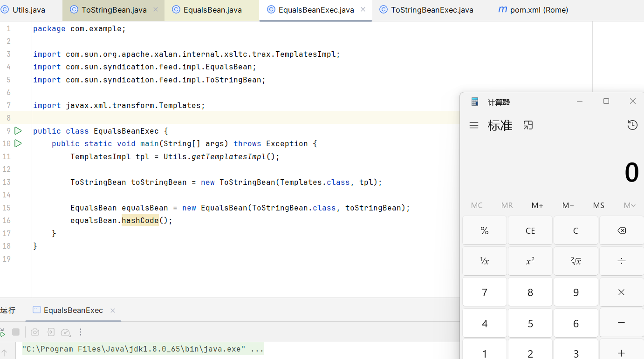Click the CE clear entry key
644x359 pixels.
pyautogui.click(x=530, y=230)
